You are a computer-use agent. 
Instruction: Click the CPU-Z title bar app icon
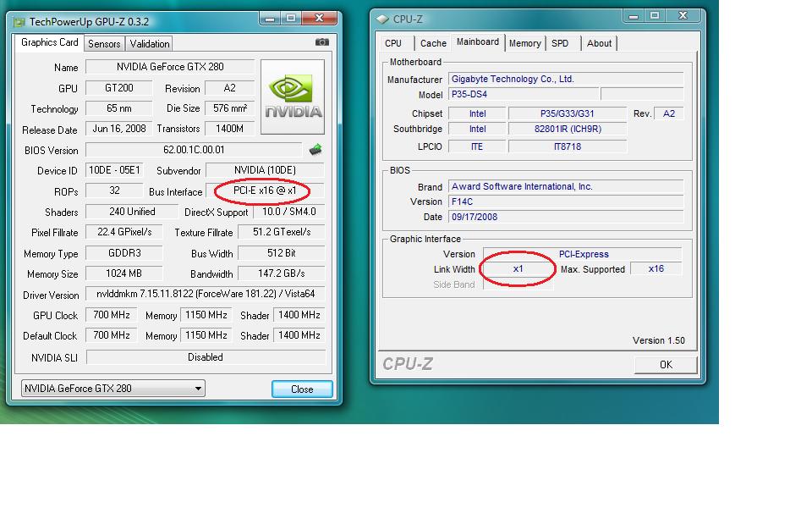(x=382, y=19)
